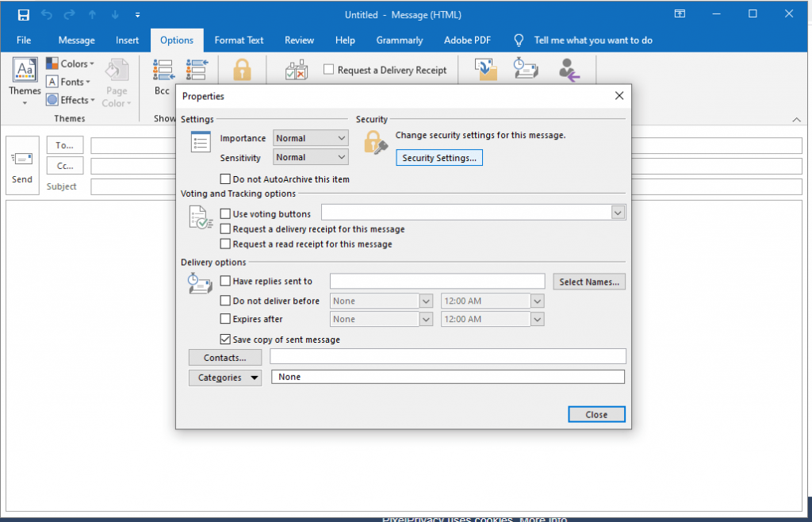This screenshot has width=812, height=522.
Task: Click the Redo arrow in quick access toolbar
Action: click(x=70, y=14)
